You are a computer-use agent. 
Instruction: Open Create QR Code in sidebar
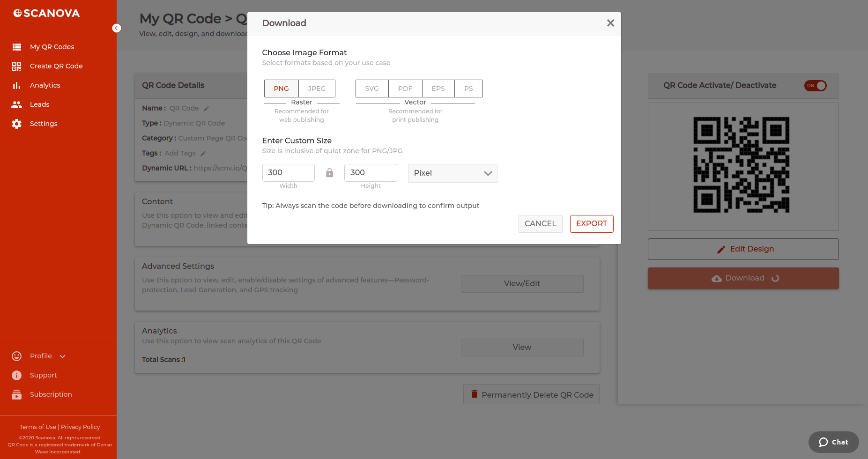point(56,66)
